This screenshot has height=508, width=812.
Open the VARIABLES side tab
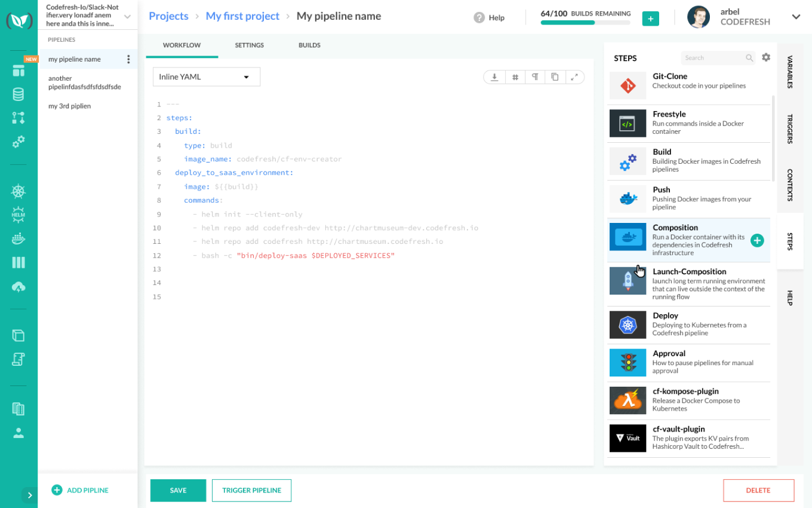point(790,72)
